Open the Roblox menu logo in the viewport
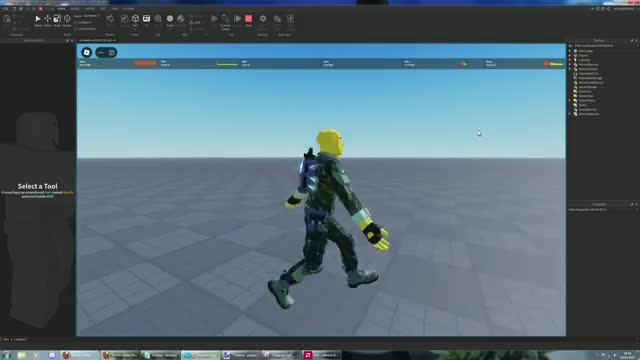The image size is (640, 360). tap(87, 52)
